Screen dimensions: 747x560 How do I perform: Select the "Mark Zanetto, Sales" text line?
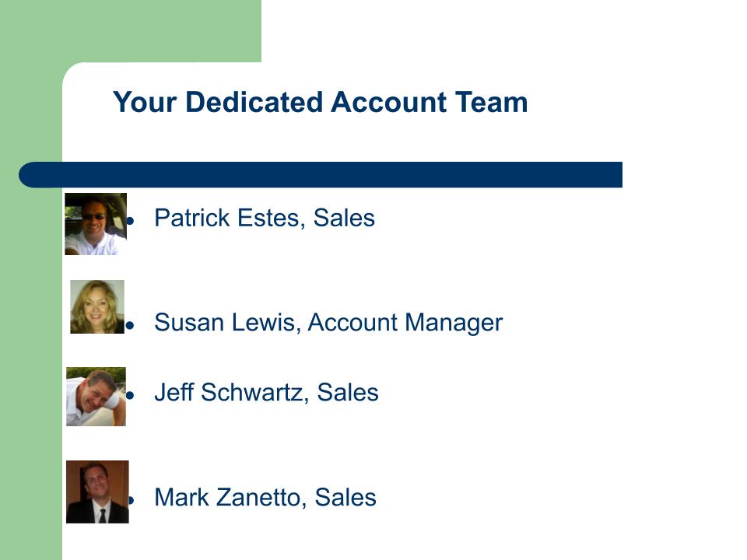tap(265, 498)
